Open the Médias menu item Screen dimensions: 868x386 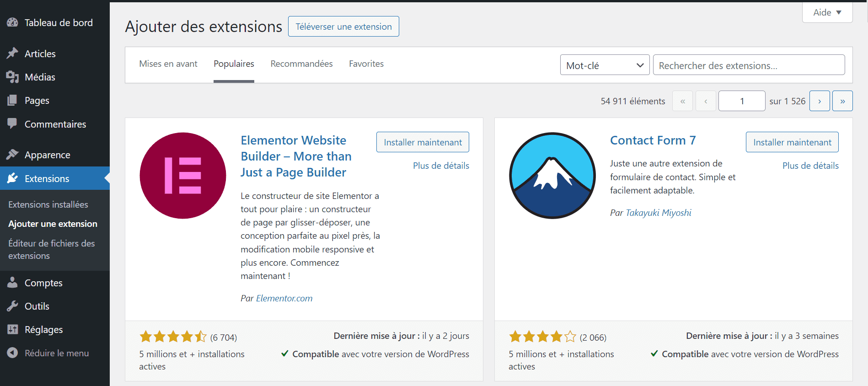click(55, 77)
